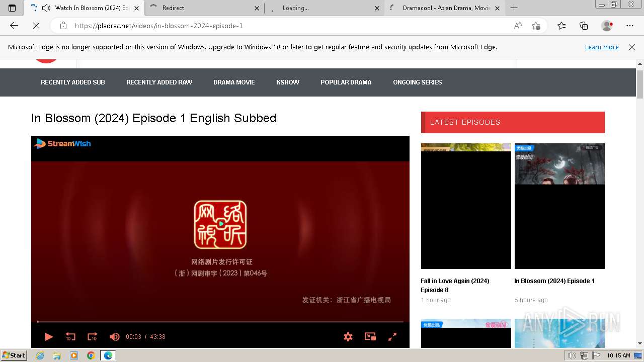Open Fall in Love Again Episode 8 link
The width and height of the screenshot is (644, 362).
(455, 286)
